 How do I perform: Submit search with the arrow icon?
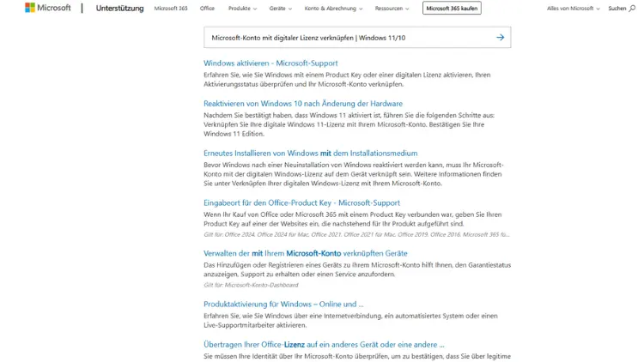[500, 38]
